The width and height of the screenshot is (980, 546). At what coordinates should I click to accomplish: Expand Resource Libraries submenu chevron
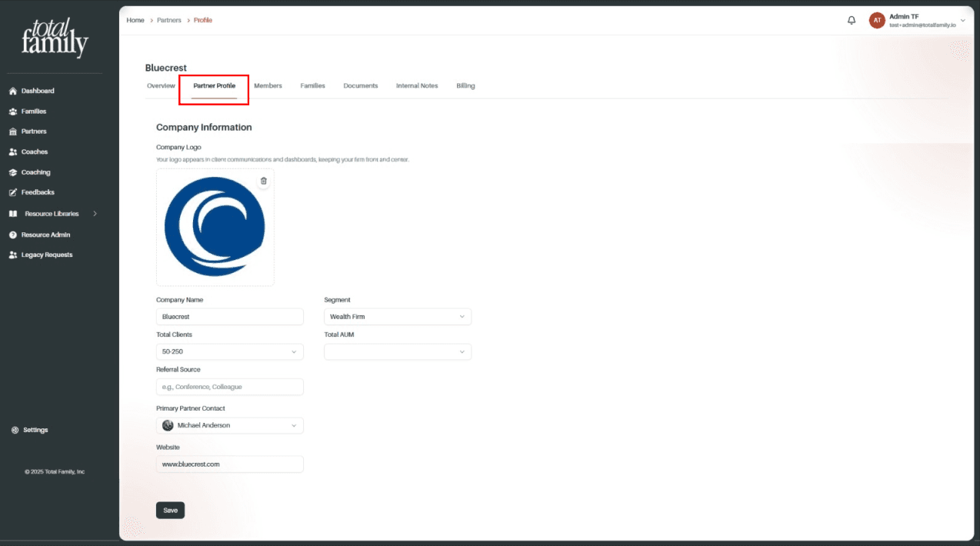[95, 214]
